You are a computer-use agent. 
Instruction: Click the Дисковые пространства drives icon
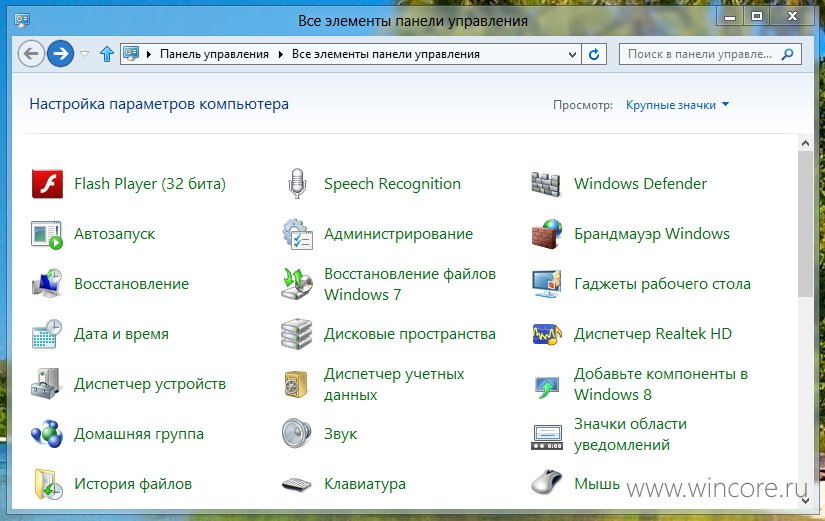296,334
